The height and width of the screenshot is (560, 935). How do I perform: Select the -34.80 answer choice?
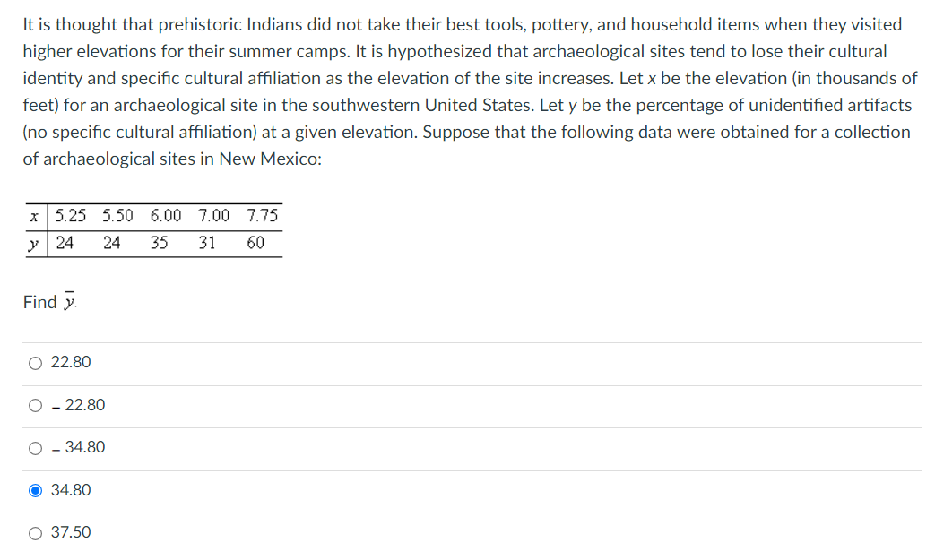point(34,447)
